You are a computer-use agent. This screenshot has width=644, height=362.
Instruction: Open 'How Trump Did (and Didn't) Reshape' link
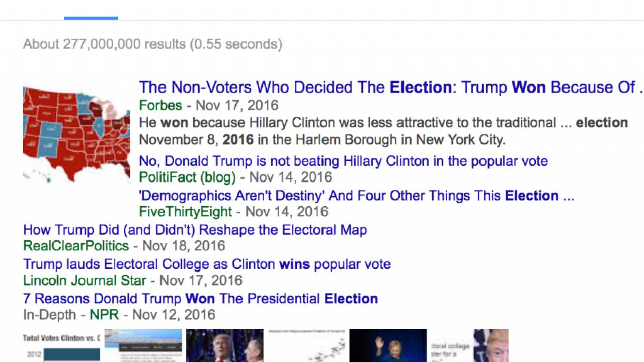(195, 230)
